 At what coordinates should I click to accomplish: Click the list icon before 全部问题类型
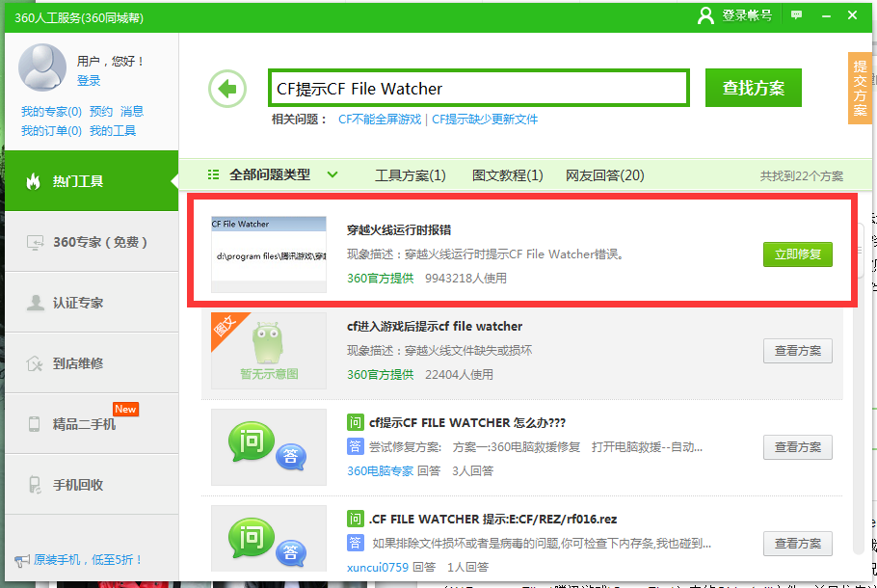(x=213, y=174)
